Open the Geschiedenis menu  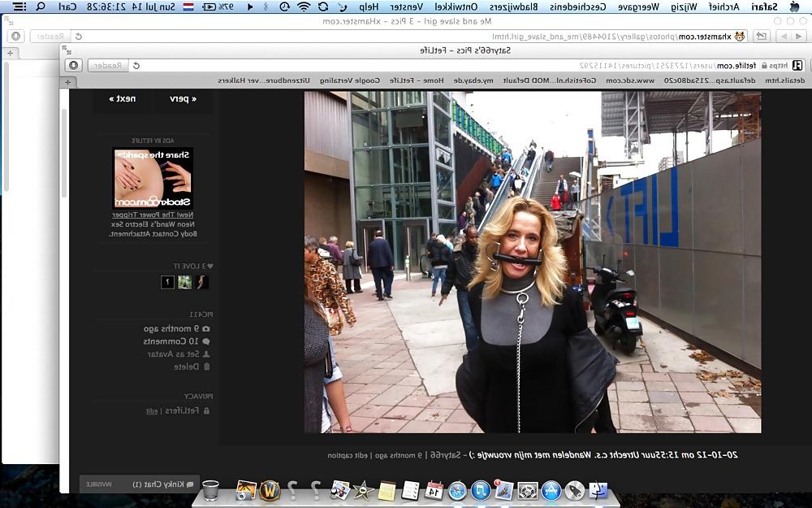click(x=578, y=7)
